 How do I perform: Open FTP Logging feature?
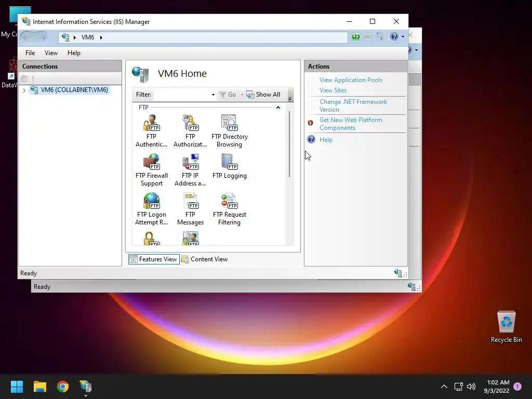(x=229, y=166)
